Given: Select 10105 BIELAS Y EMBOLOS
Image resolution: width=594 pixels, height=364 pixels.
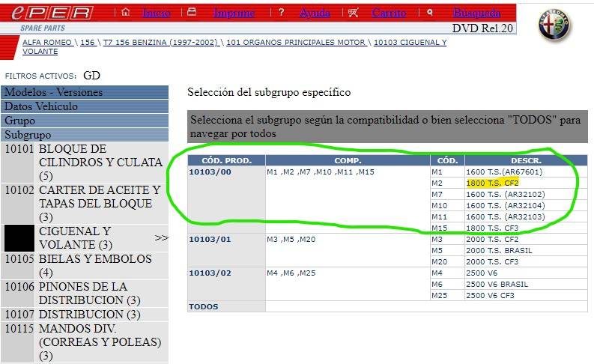Looking at the screenshot, I should (85, 266).
